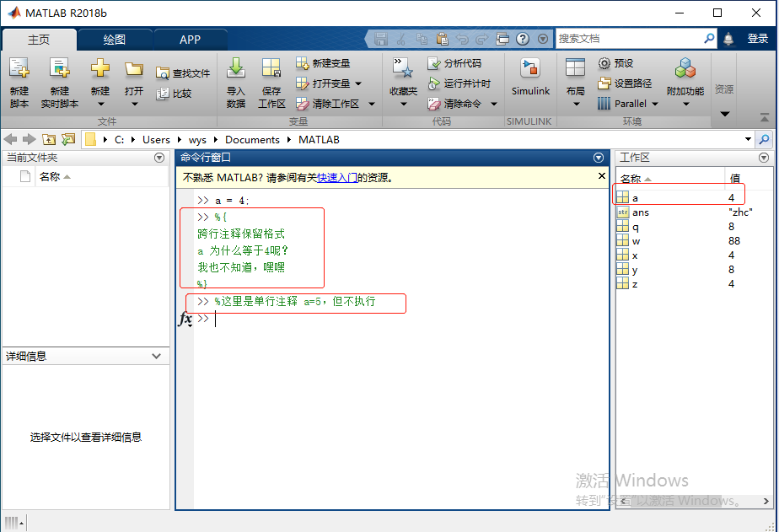Open the Getting Started (快速入门) link
Screen dimensions: 779x532
click(x=337, y=177)
